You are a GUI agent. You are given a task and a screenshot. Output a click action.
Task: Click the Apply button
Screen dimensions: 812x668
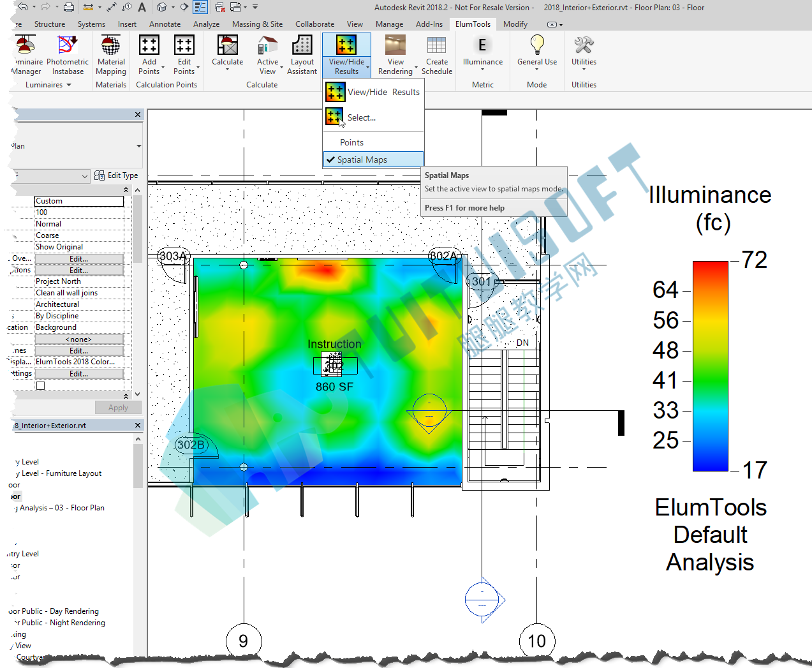click(x=118, y=408)
